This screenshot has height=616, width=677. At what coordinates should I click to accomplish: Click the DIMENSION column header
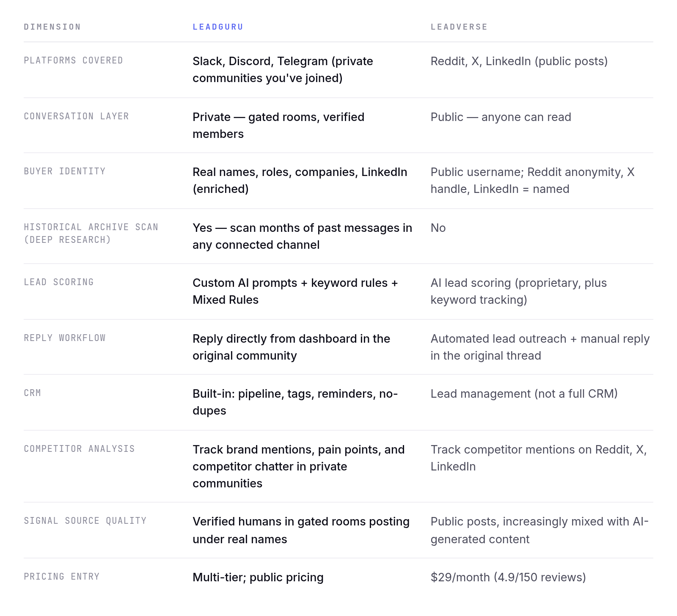[52, 27]
